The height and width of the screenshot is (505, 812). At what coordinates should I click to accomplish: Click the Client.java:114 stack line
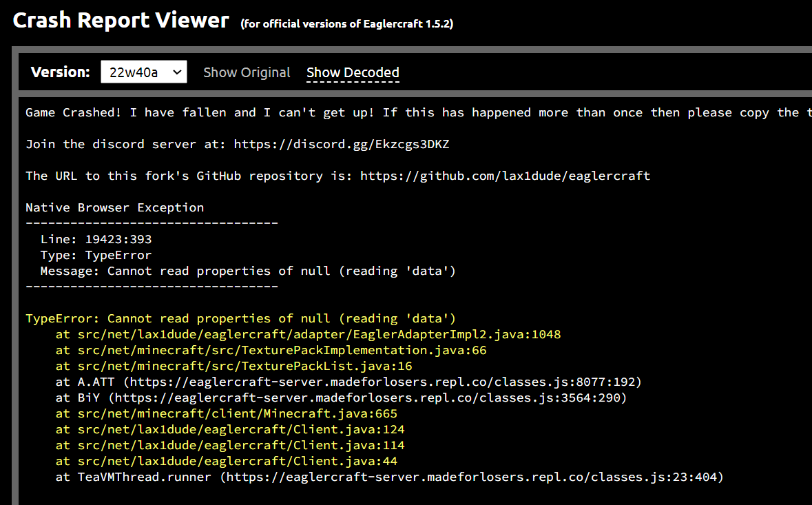click(230, 446)
